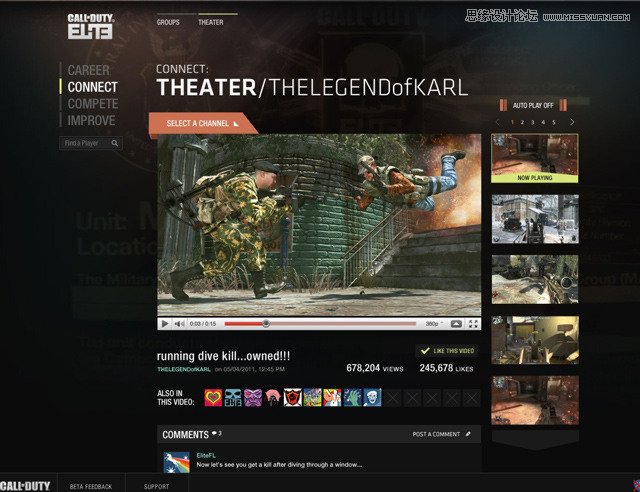Open the sniper scope video thumbnail
Image resolution: width=640 pixels, height=492 pixels.
point(535,279)
